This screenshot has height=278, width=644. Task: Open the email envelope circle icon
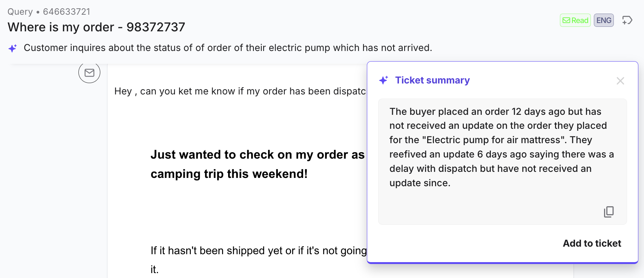[x=89, y=73]
